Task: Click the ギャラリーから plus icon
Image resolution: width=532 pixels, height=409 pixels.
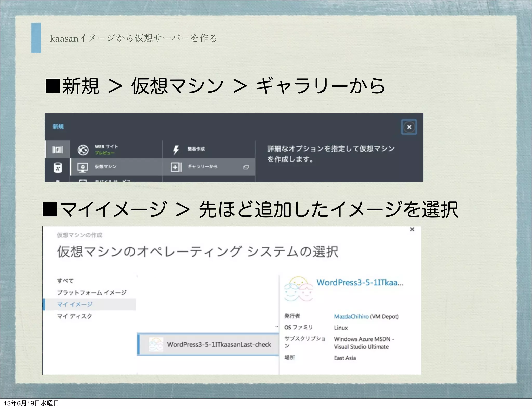Action: coord(176,167)
